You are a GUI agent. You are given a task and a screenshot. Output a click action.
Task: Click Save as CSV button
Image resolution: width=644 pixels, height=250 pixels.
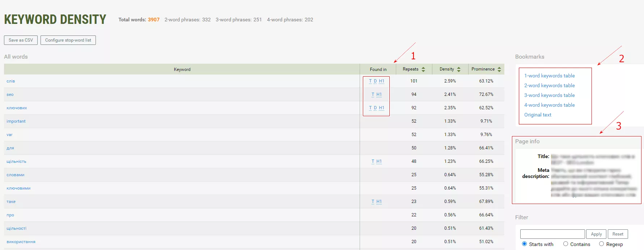coord(21,40)
